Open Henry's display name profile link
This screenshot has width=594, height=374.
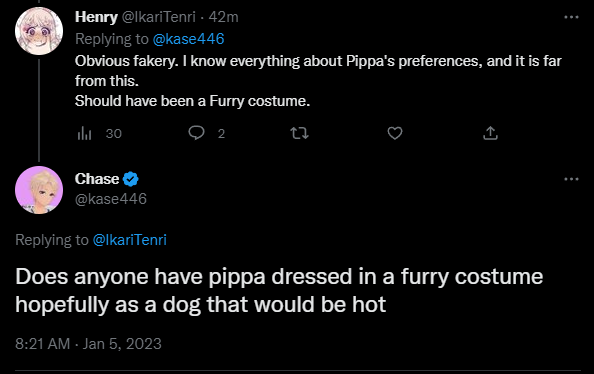[x=96, y=17]
